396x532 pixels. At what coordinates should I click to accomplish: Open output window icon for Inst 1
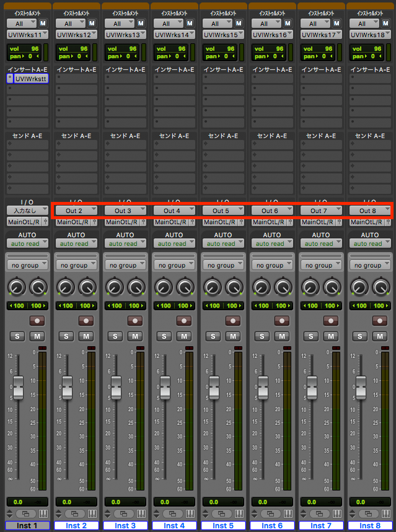(x=25, y=513)
